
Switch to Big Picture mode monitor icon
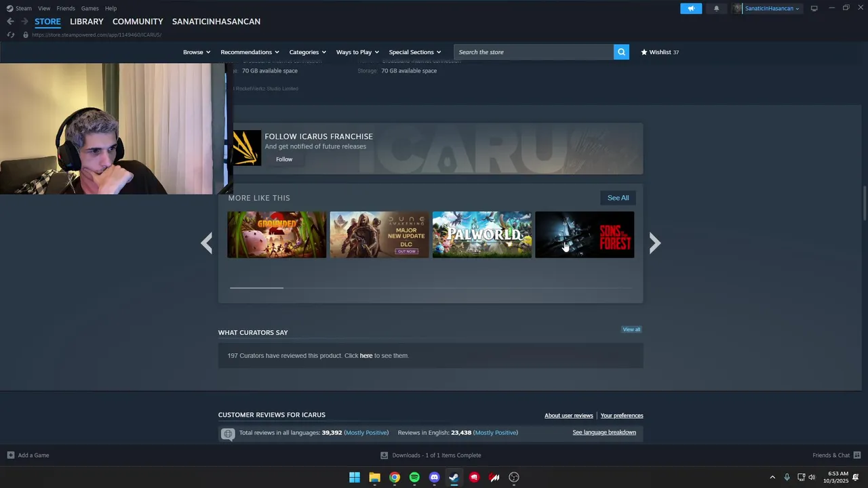pos(814,8)
